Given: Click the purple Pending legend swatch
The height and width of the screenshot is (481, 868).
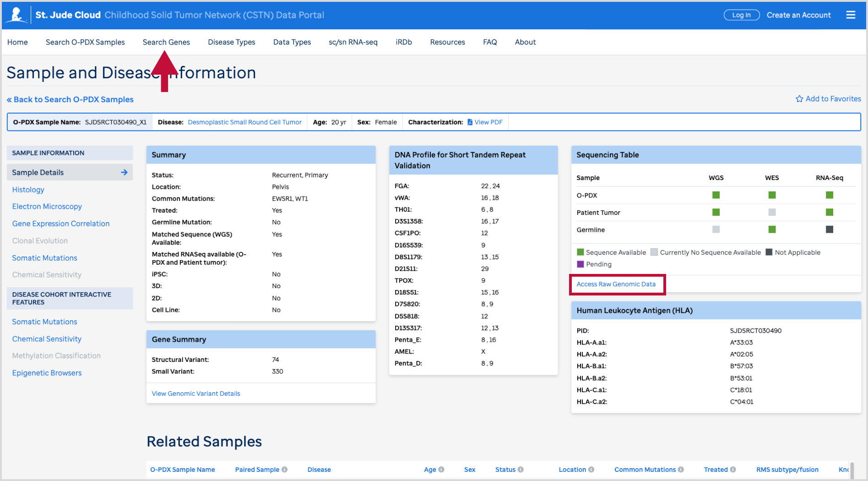Looking at the screenshot, I should coord(580,264).
